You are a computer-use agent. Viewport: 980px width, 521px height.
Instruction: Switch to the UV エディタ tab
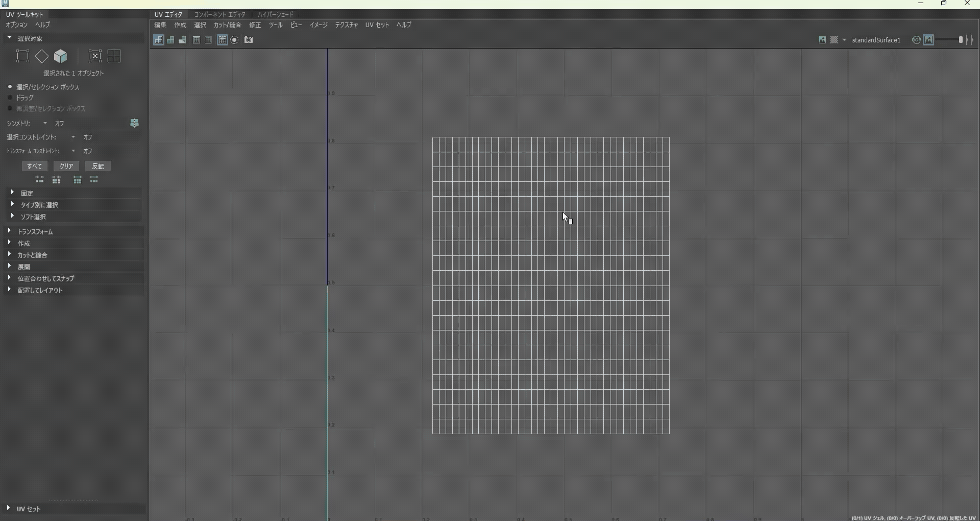coord(168,14)
